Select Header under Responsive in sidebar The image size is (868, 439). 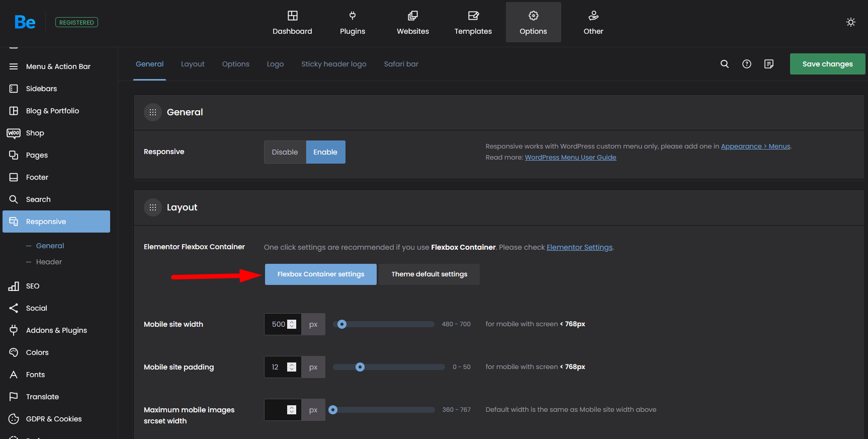coord(49,262)
